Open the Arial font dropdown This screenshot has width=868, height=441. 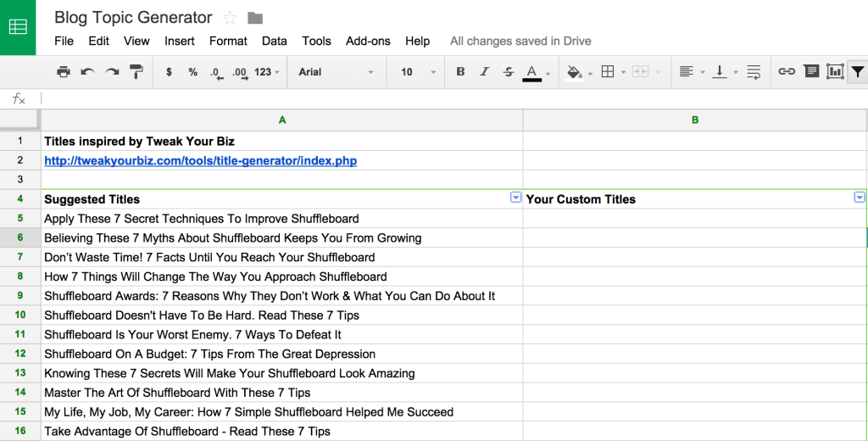point(336,72)
